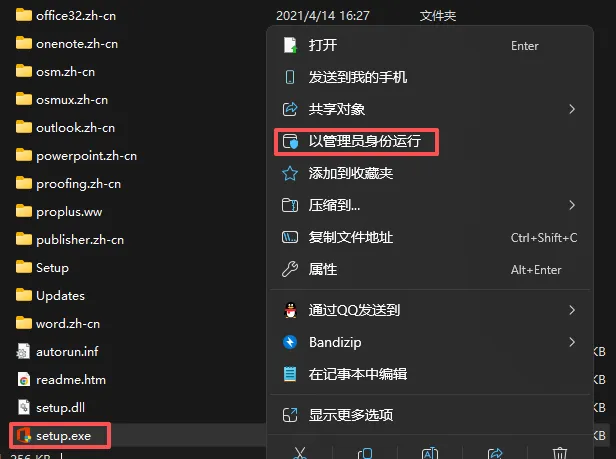
Task: Click the rename icon in context menu
Action: [430, 453]
